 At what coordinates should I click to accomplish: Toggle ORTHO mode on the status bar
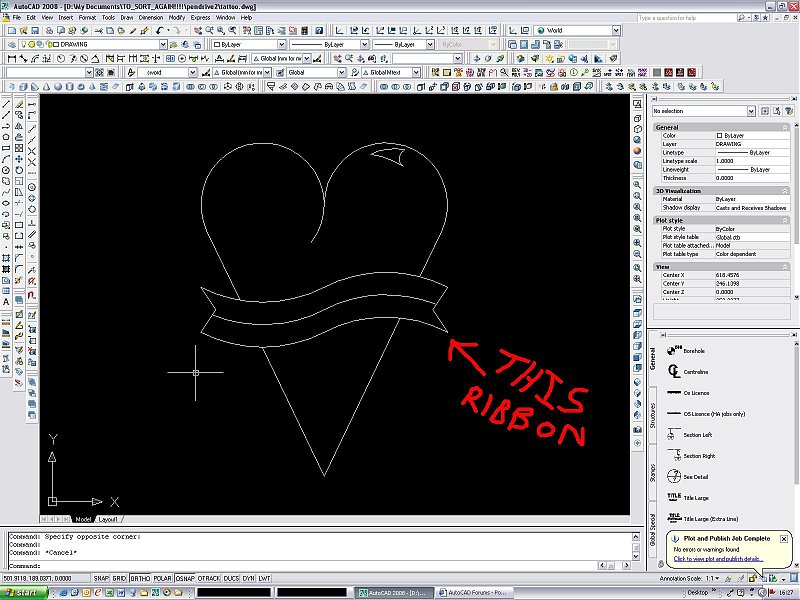[139, 578]
